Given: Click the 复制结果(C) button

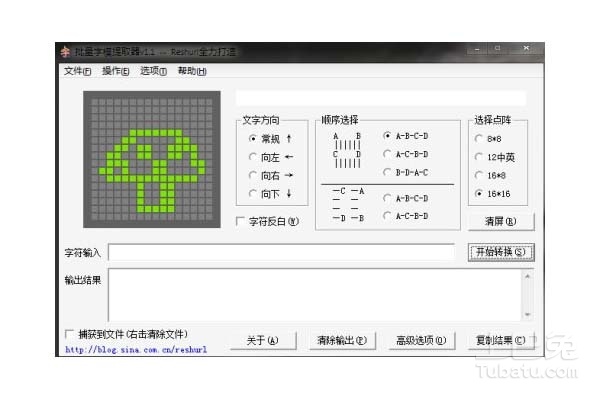Looking at the screenshot, I should pyautogui.click(x=501, y=340).
